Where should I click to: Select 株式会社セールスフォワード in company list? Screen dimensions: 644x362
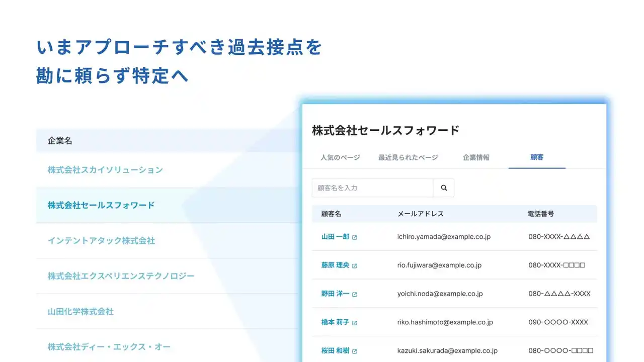point(101,205)
